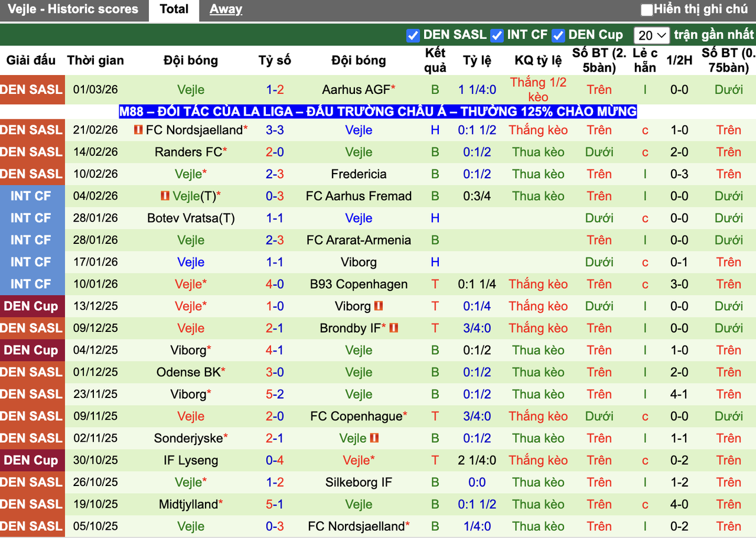
Task: Click the 4-1 half-time score
Action: 679,394
